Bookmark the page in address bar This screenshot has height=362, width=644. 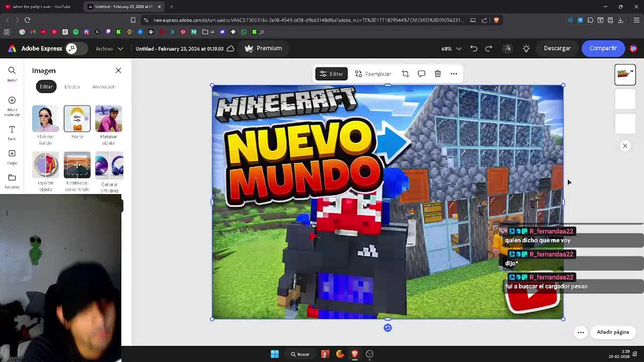pos(133,20)
